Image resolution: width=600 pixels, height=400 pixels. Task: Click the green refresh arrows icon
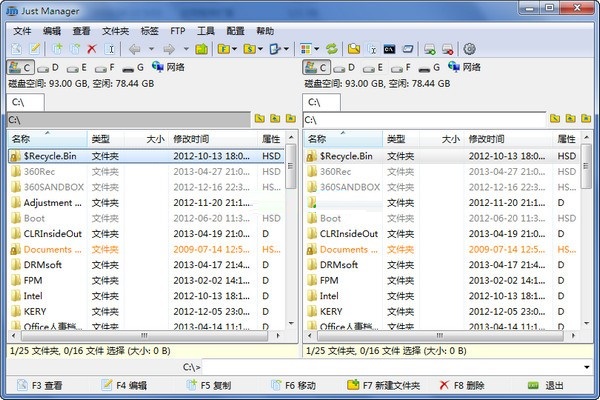[x=332, y=49]
